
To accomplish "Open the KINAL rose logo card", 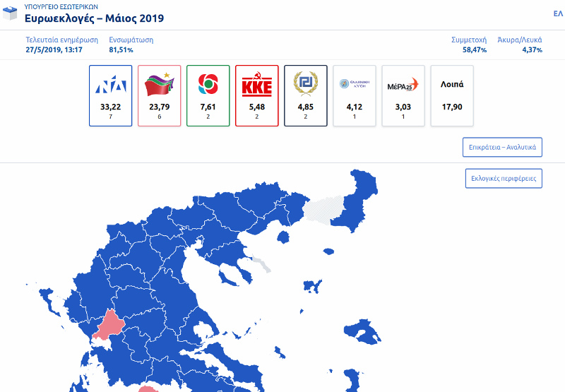I will coord(208,96).
